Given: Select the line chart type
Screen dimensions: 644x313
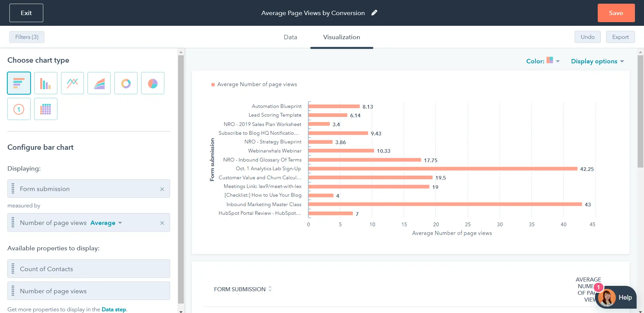Looking at the screenshot, I should (x=72, y=83).
